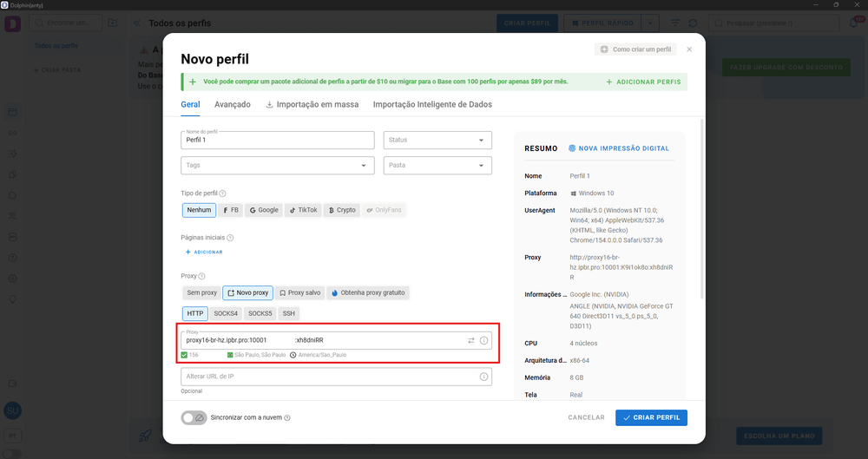The width and height of the screenshot is (868, 459).
Task: Select the FB profile type
Action: (230, 210)
